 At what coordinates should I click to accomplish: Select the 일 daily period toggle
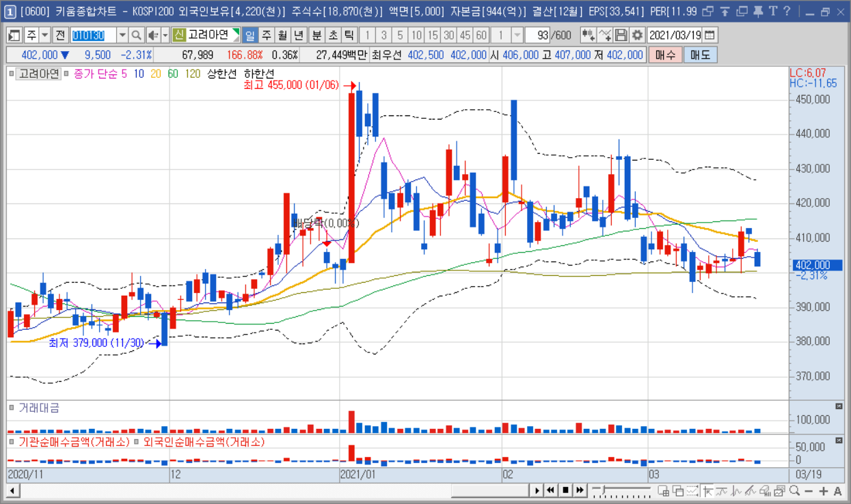(249, 35)
